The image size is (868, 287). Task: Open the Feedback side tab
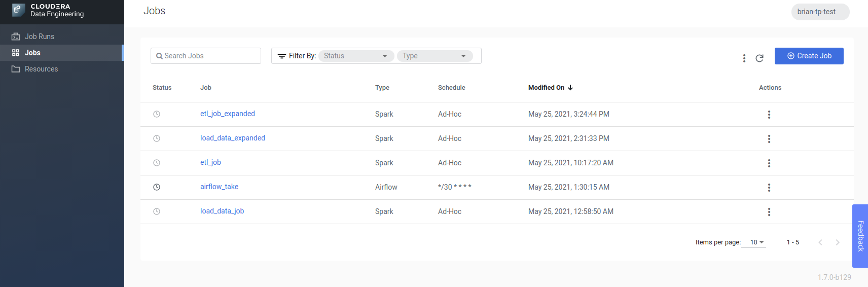tap(860, 236)
